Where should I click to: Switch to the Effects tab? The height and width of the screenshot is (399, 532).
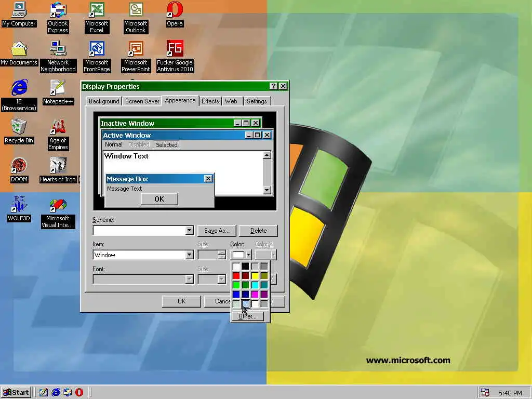click(x=210, y=101)
